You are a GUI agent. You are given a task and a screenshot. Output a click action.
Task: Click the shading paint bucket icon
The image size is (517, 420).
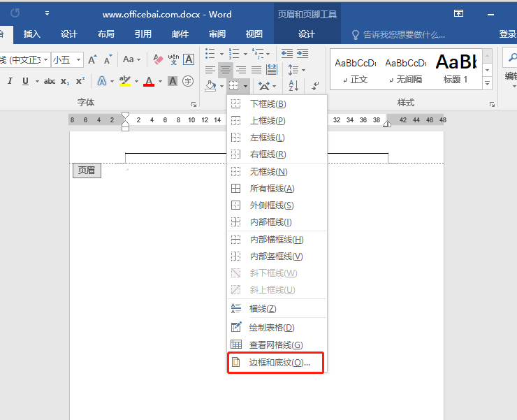(x=210, y=86)
